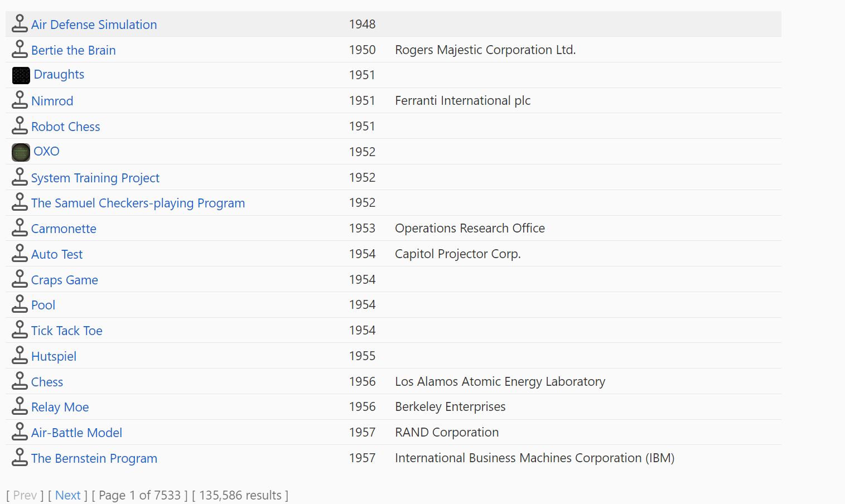Open The Bernstein Program link

[x=94, y=458]
